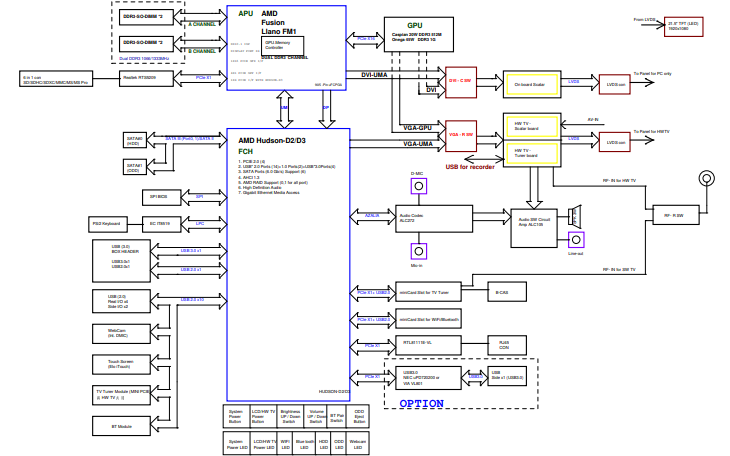Click the ODD Eject Button cell

358,416
